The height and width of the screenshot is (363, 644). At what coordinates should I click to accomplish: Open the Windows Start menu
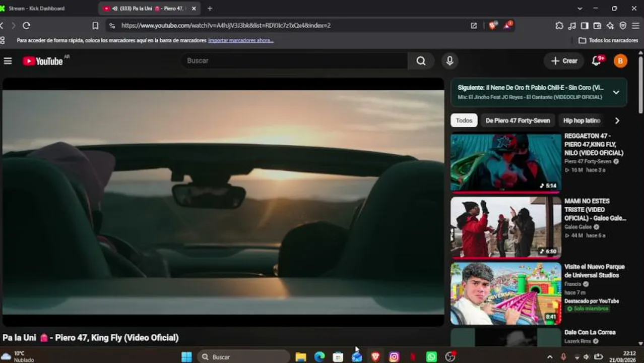pos(186,357)
